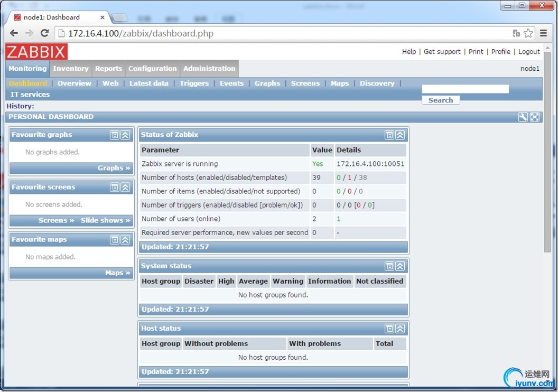This screenshot has width=558, height=392.
Task: Open the Latest data submenu item
Action: (149, 83)
